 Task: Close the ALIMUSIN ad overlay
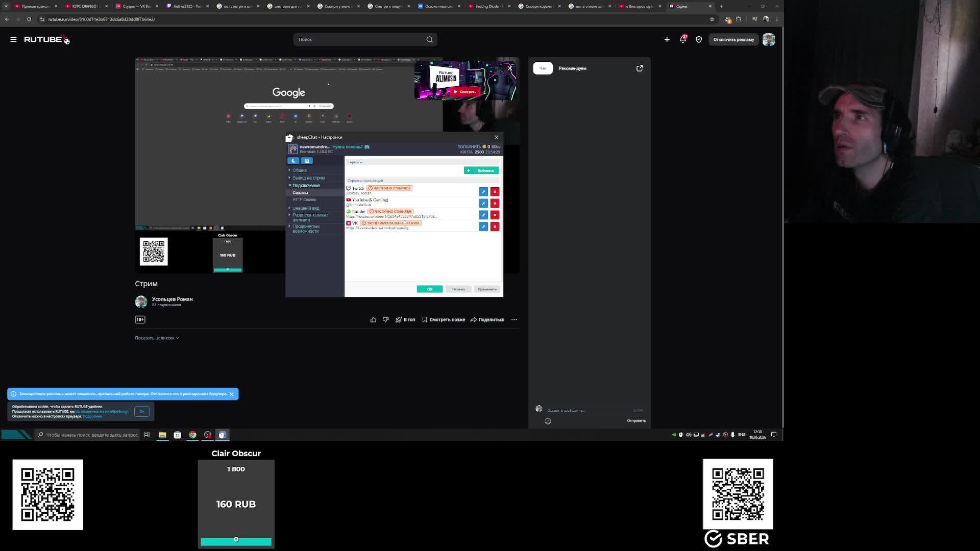(x=509, y=67)
